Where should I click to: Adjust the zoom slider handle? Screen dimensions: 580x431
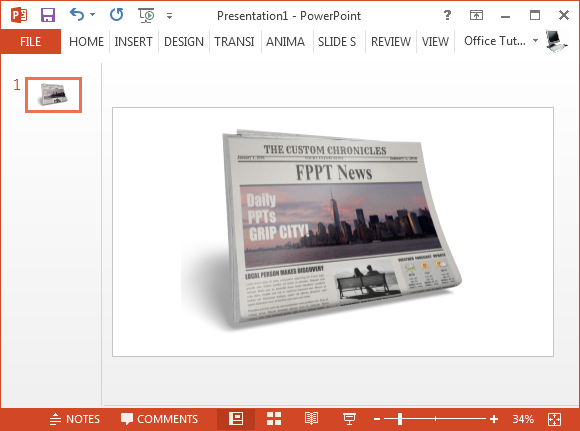pos(400,419)
